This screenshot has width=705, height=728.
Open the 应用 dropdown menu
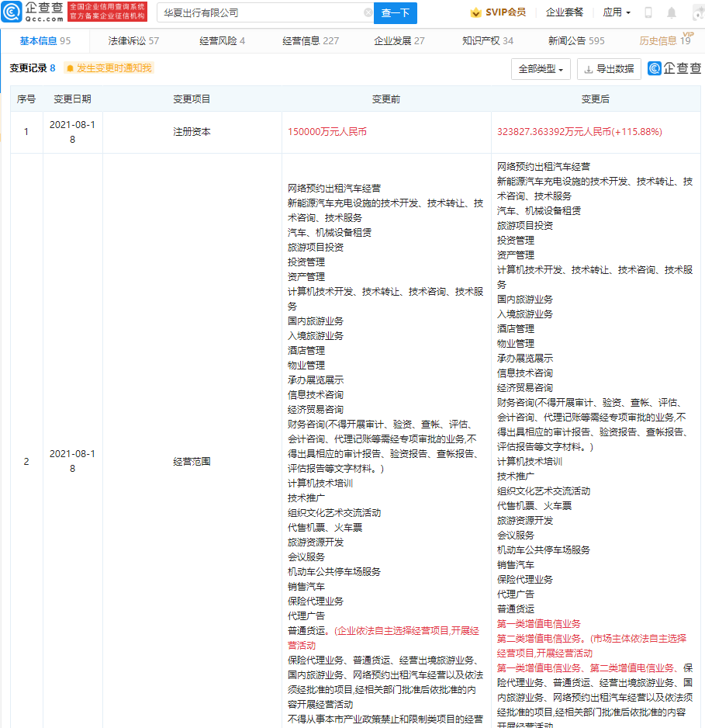click(617, 12)
